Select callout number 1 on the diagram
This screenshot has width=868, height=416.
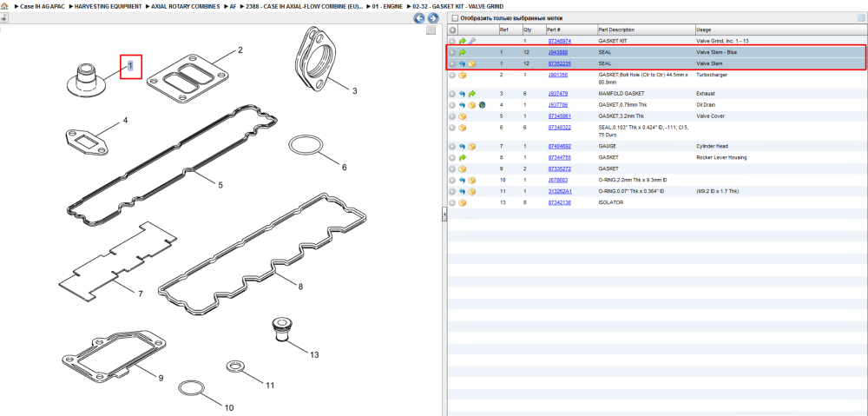coord(131,65)
